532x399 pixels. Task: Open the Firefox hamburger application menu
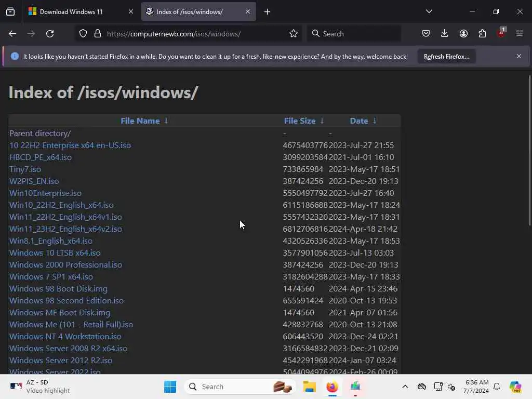(520, 34)
